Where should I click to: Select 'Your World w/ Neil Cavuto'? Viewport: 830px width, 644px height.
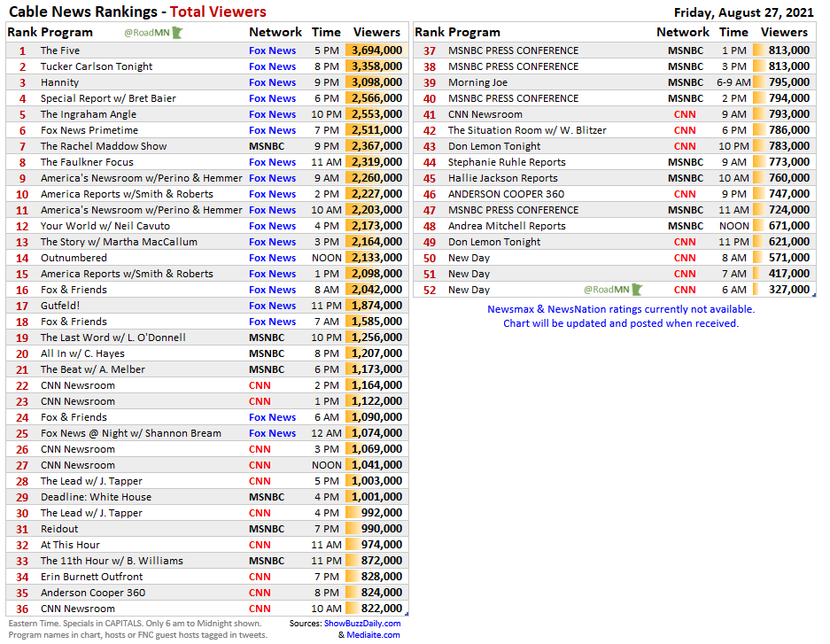(105, 226)
